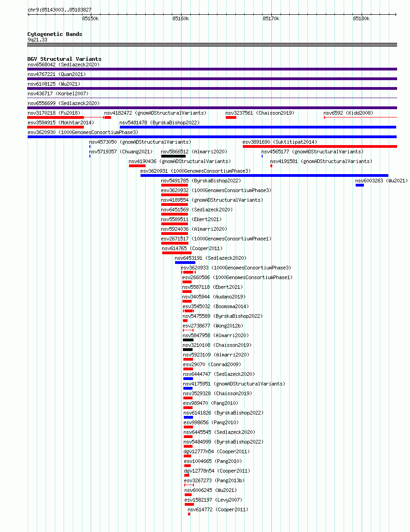
Task: Click blue bar of nsv6453191 (Sedlazeck2020)
Action: click(x=185, y=263)
